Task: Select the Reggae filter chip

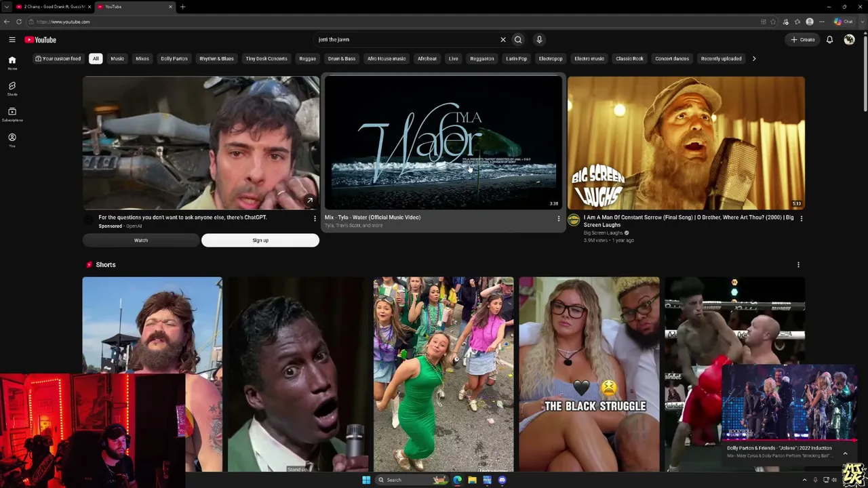Action: point(307,59)
